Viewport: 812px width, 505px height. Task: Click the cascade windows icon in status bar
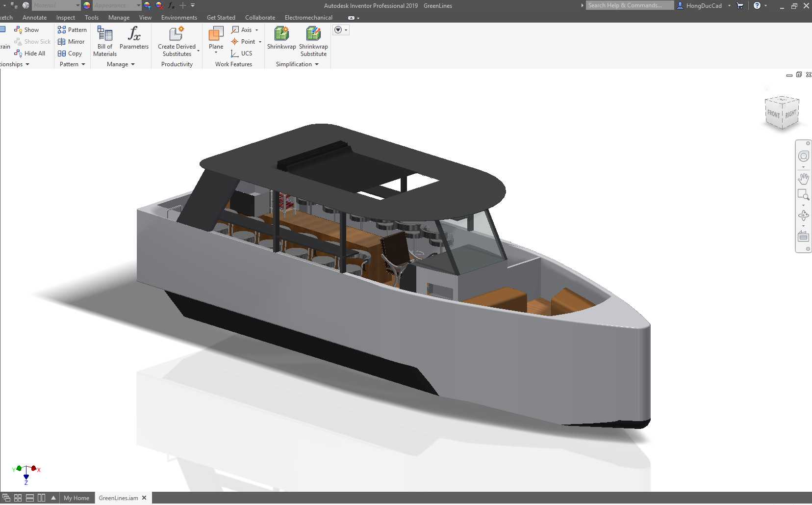pos(6,498)
